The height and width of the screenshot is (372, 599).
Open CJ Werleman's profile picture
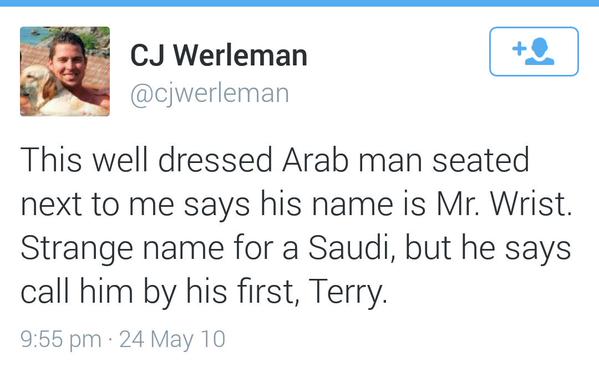(x=65, y=71)
